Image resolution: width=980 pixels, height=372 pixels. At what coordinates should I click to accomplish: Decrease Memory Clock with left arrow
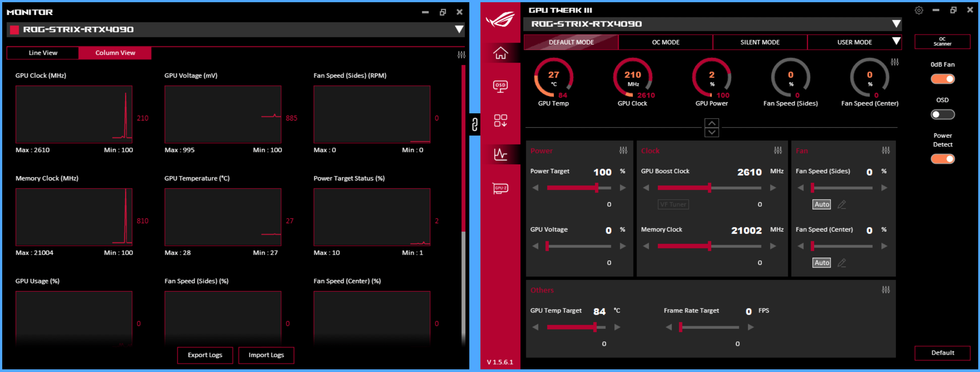pyautogui.click(x=646, y=246)
